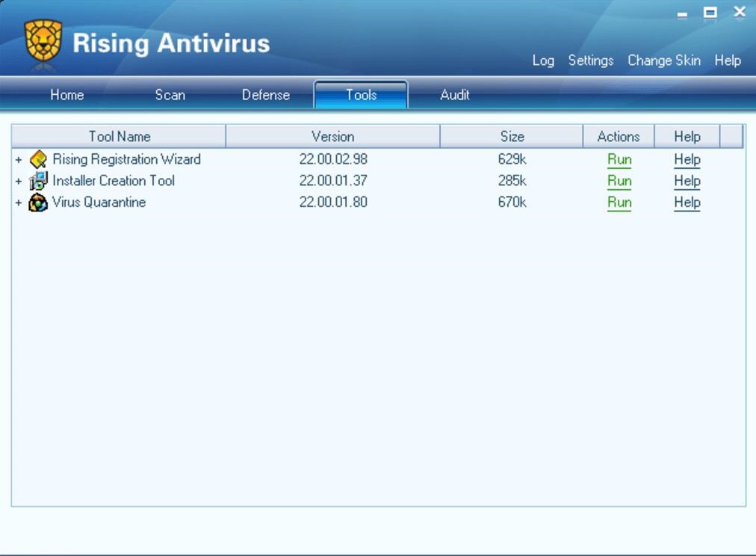The image size is (756, 556).
Task: Click the Rising Registration Wizard icon
Action: [x=38, y=159]
